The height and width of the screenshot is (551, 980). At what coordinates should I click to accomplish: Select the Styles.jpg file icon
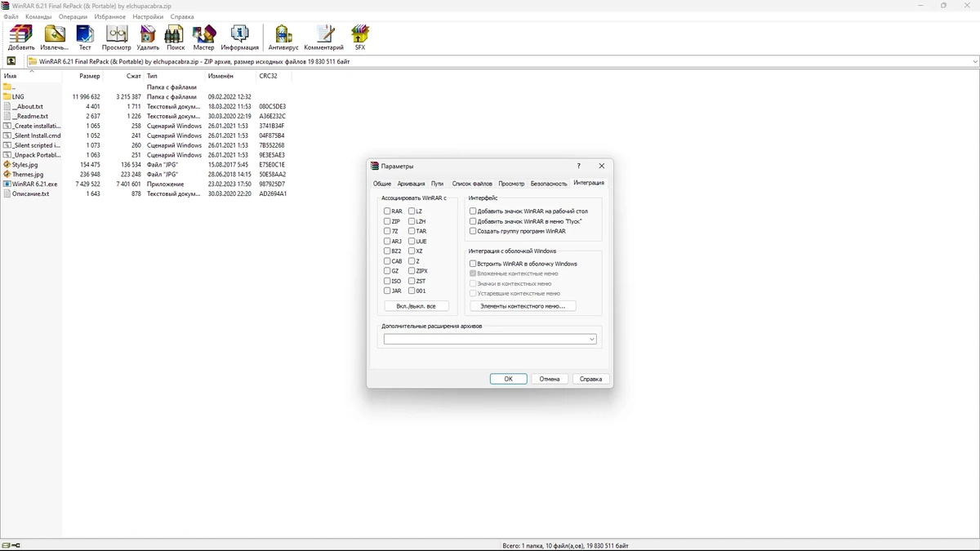7,165
